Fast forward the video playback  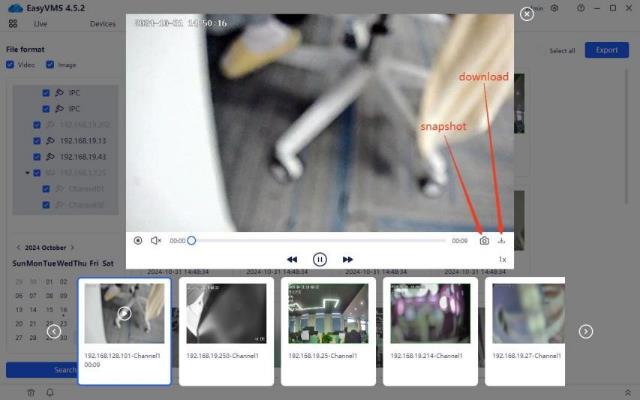click(x=348, y=259)
